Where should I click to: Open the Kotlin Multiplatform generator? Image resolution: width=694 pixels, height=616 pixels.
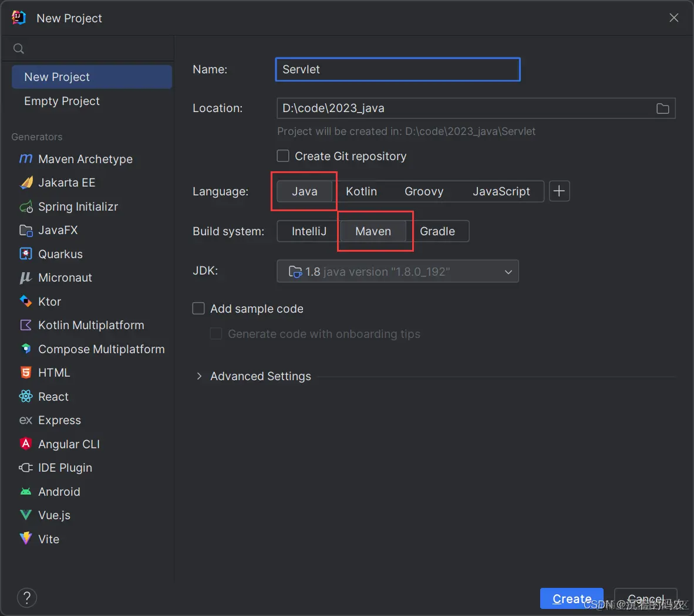click(92, 325)
